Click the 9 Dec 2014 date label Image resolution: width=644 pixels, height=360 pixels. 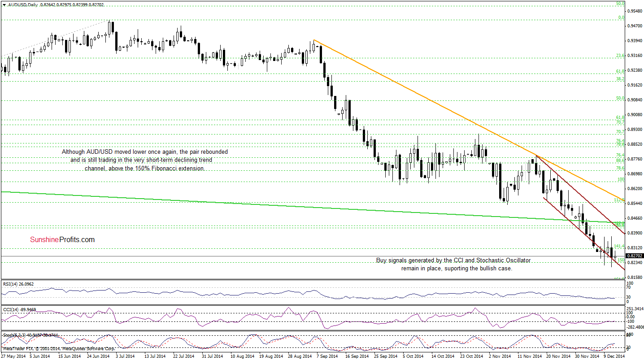[614, 356]
